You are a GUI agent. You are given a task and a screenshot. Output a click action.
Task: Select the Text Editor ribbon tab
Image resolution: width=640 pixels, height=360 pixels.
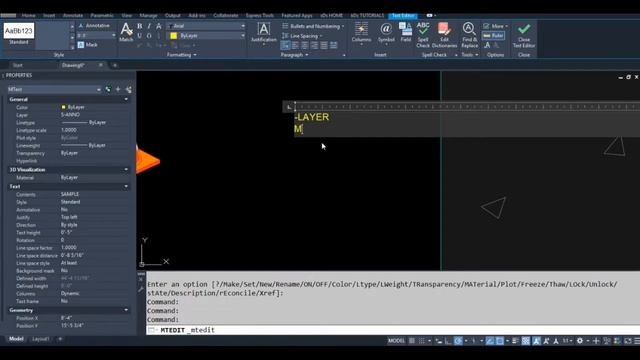pos(403,16)
